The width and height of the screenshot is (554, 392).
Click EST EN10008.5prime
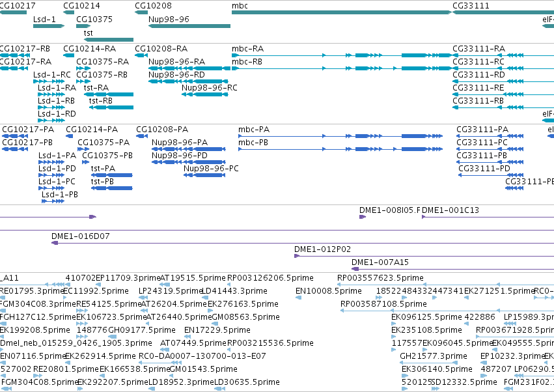click(x=299, y=298)
